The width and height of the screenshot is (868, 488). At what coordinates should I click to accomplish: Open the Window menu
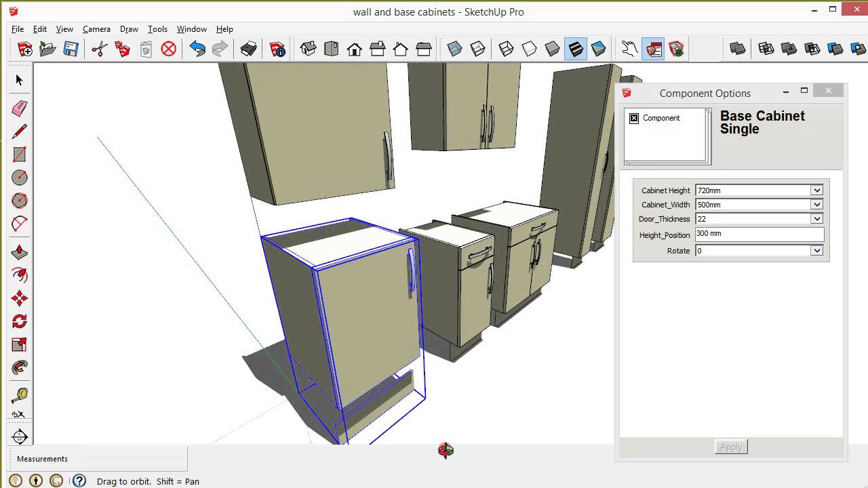point(191,29)
